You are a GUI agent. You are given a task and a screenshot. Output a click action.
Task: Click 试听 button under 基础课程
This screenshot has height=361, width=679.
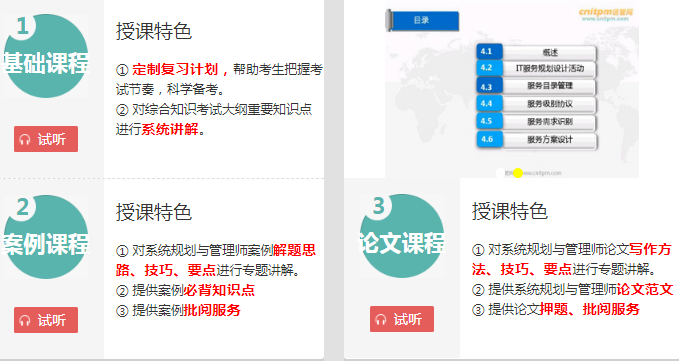[x=46, y=139]
